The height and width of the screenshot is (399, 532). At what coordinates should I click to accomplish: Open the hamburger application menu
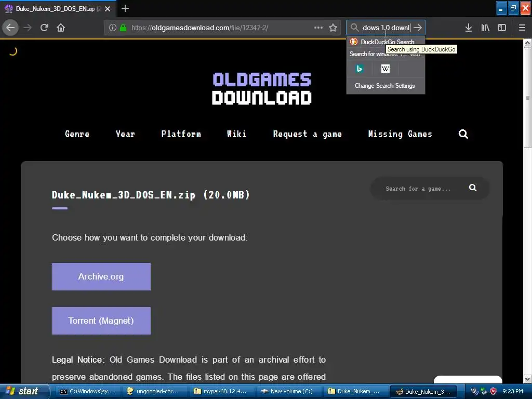pos(522,28)
